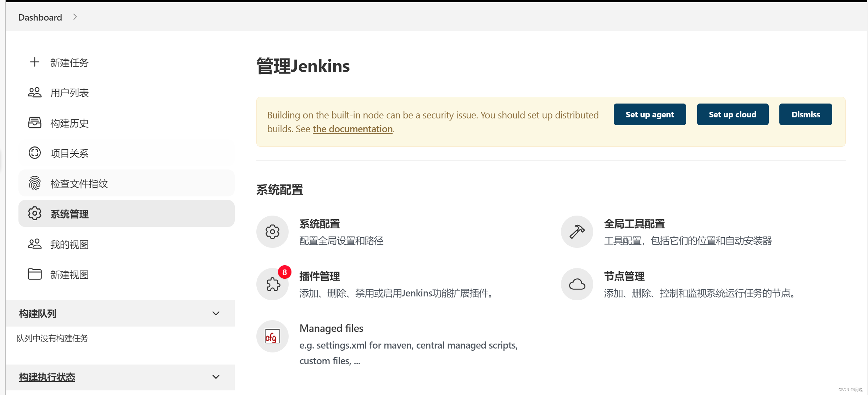The width and height of the screenshot is (868, 395).
Task: Go to Dashboard breadcrumb
Action: (40, 17)
